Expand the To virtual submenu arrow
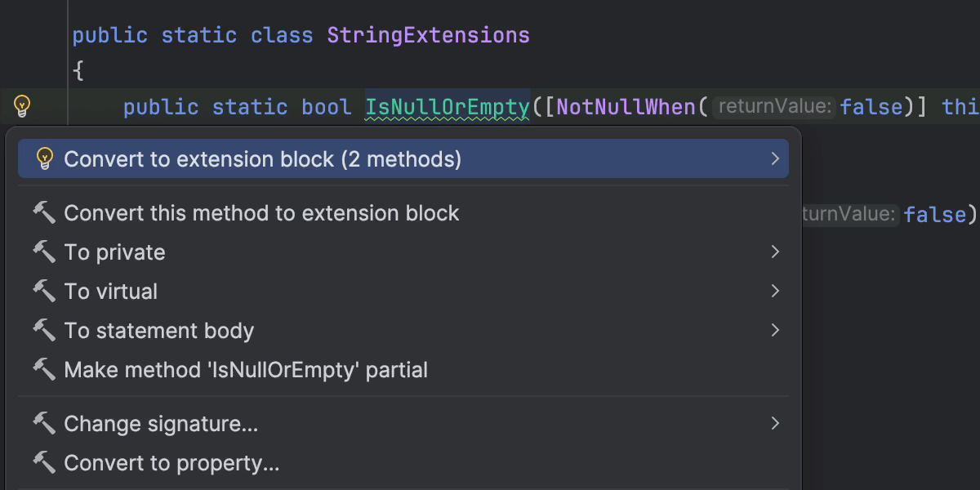 pyautogui.click(x=775, y=292)
